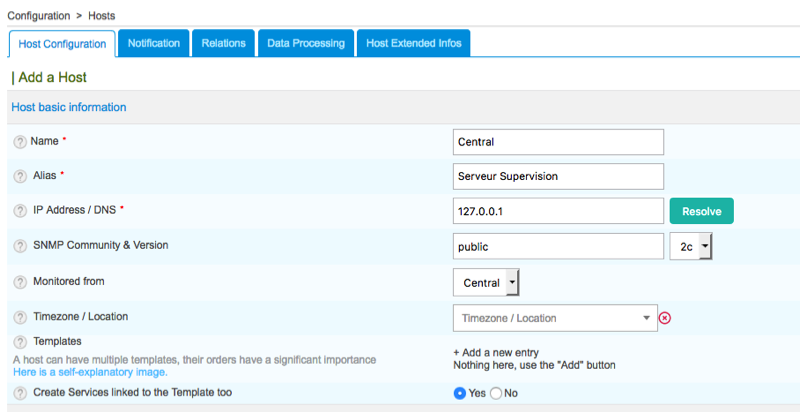Image resolution: width=800 pixels, height=412 pixels.
Task: Select Yes for Create Services linked to Template
Action: coord(460,393)
